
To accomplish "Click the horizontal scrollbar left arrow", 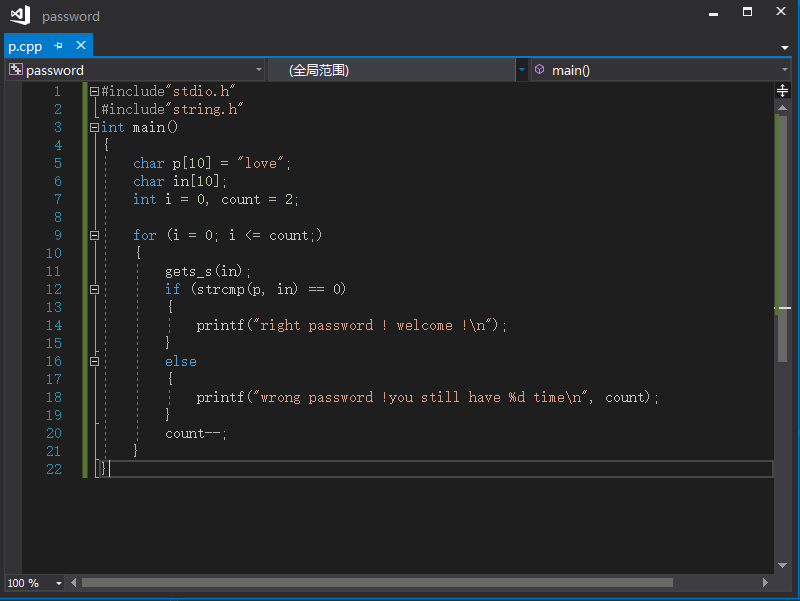I will pyautogui.click(x=74, y=583).
